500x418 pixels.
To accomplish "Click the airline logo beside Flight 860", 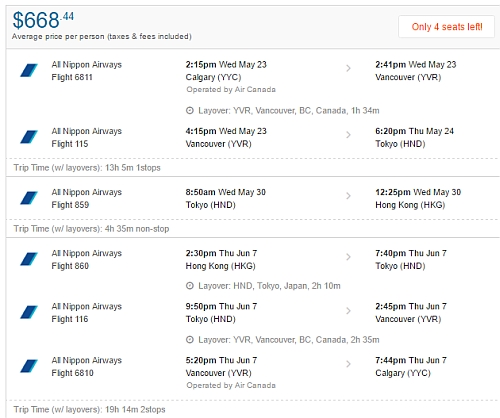I will pyautogui.click(x=29, y=259).
